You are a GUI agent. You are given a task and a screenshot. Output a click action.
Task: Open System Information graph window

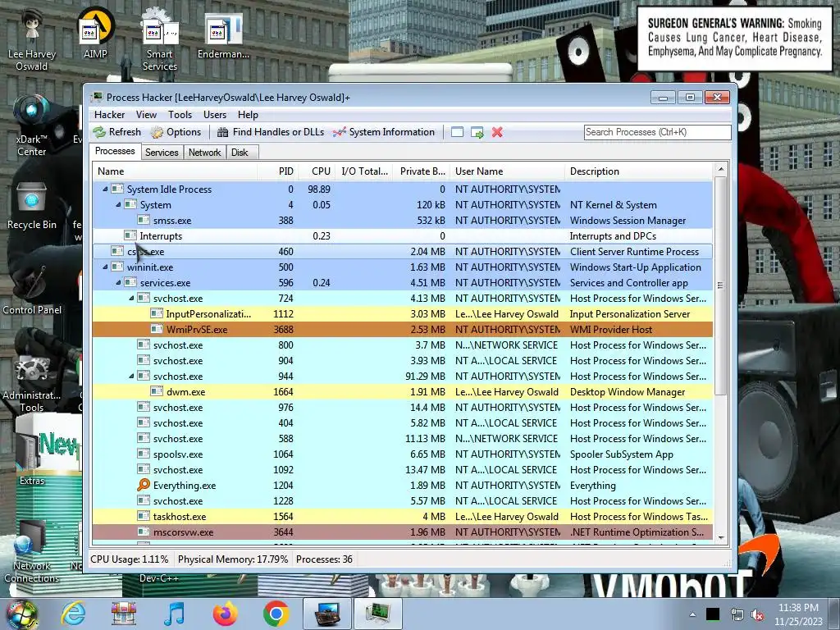pos(384,132)
